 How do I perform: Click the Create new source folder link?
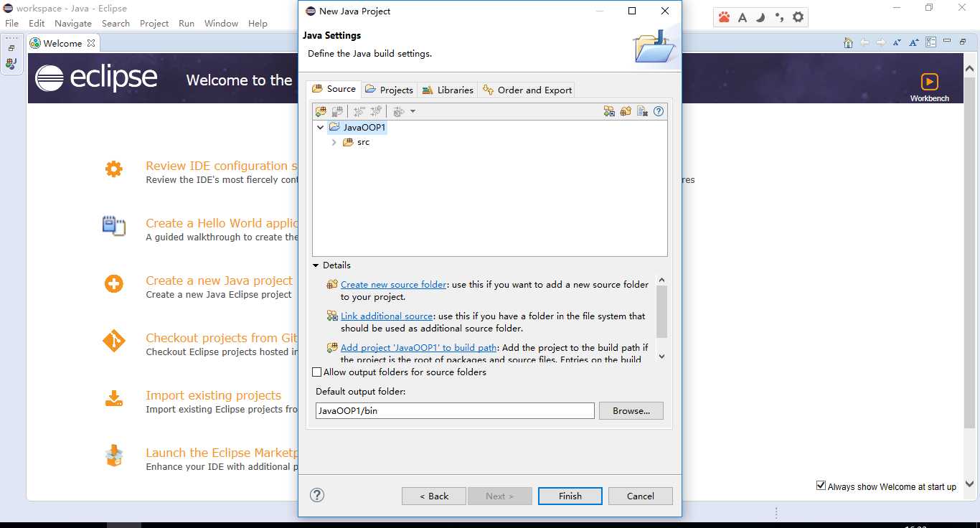tap(393, 285)
